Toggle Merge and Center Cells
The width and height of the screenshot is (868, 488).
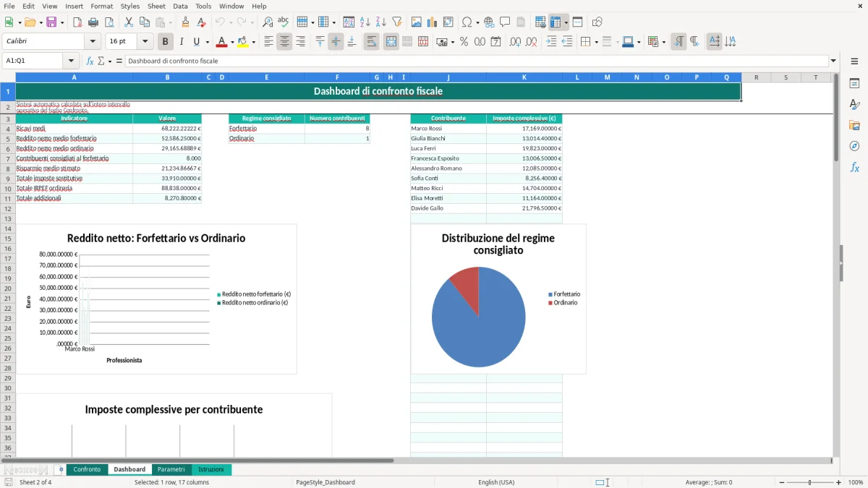pyautogui.click(x=391, y=42)
